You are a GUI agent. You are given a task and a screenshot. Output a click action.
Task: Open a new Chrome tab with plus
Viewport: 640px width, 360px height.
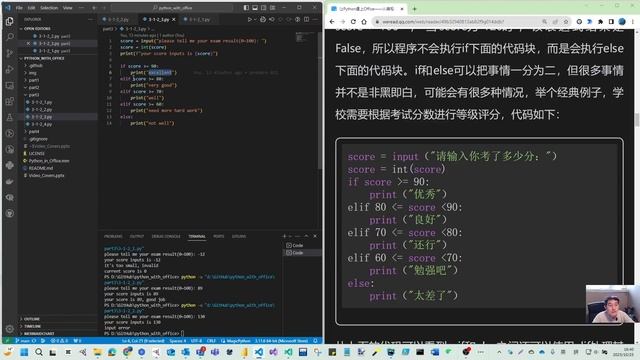tap(414, 9)
